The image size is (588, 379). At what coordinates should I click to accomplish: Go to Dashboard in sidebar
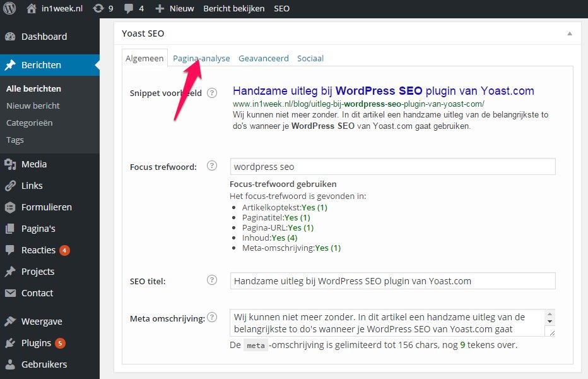click(x=44, y=37)
